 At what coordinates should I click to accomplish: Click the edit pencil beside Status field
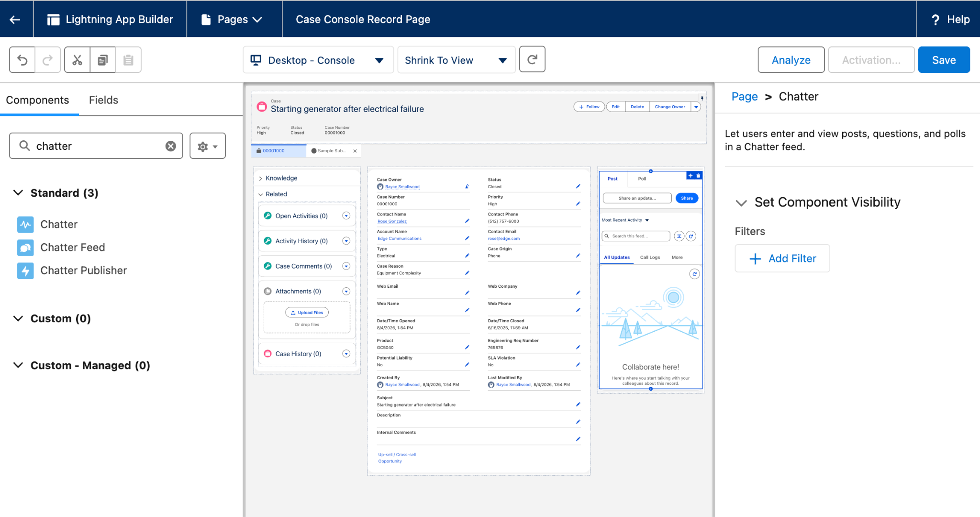coord(578,186)
